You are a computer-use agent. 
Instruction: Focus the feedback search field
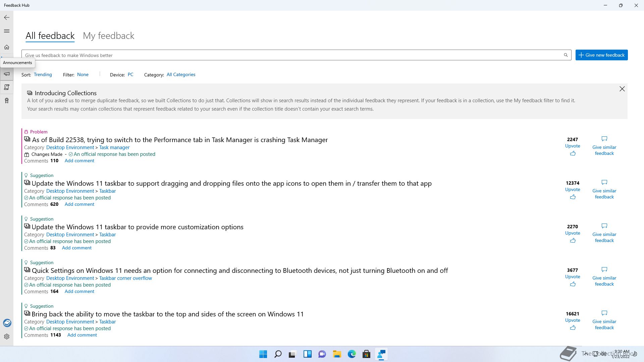[296, 55]
